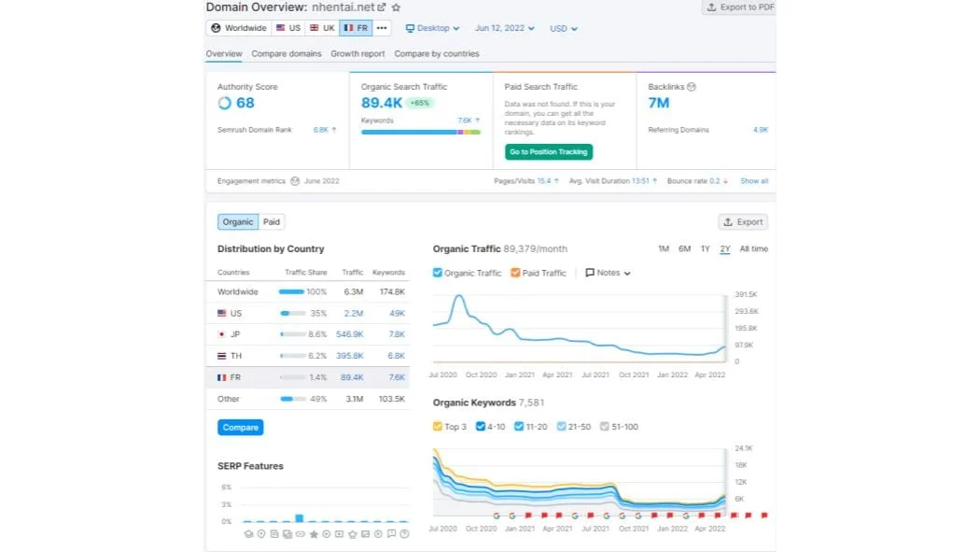Click Go to Position Tracking

pyautogui.click(x=549, y=152)
